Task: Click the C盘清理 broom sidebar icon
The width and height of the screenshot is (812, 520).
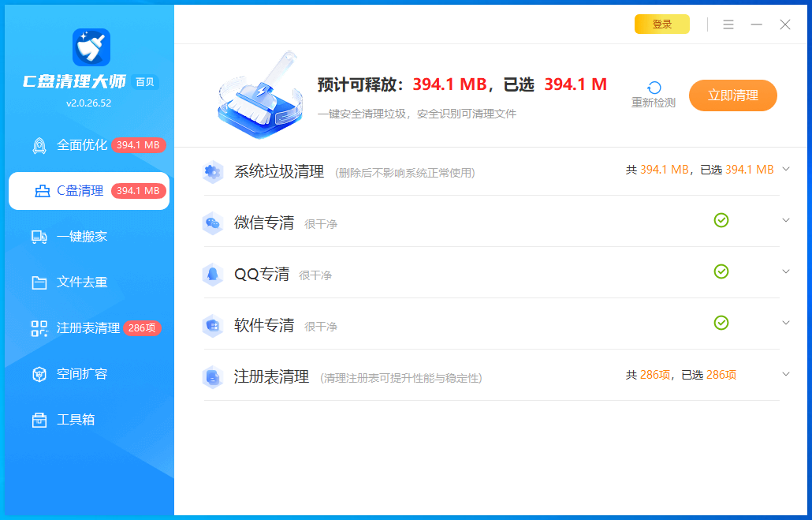Action: tap(42, 191)
